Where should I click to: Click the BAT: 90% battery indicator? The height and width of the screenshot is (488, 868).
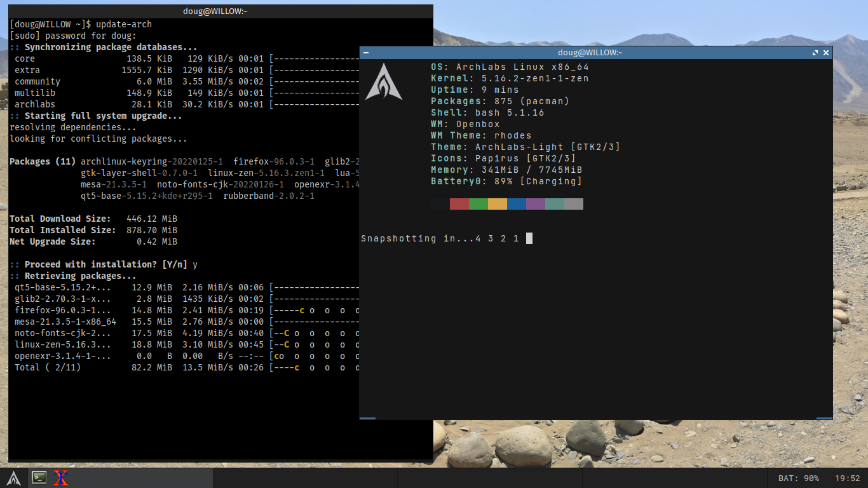pos(798,478)
